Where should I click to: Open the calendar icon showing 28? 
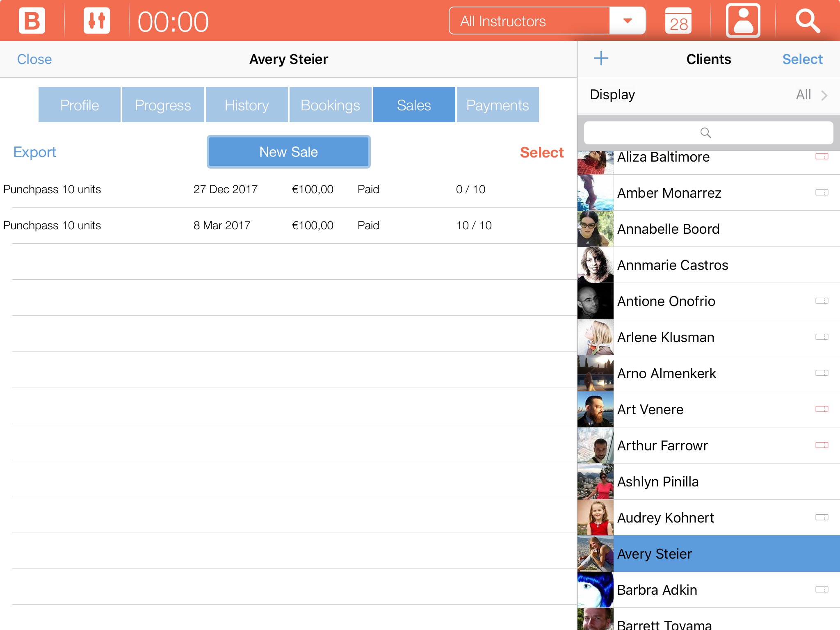pos(678,21)
